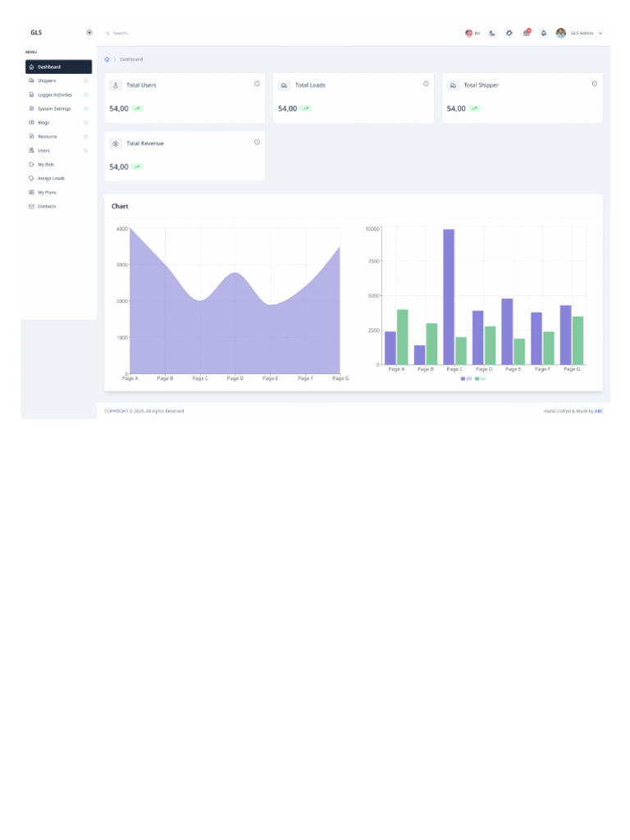The height and width of the screenshot is (840, 630).
Task: Click the Assign Loads tag icon
Action: pyautogui.click(x=31, y=178)
